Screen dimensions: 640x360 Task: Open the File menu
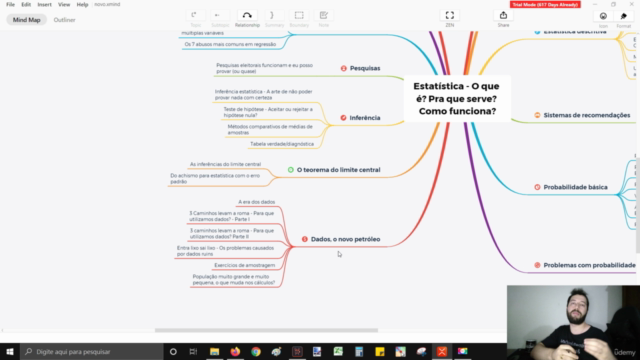pos(10,4)
